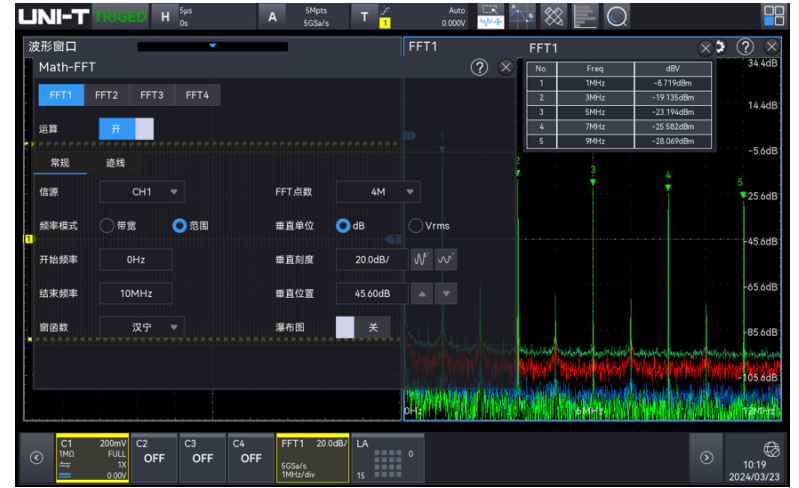Move vertical position down with down arrow
The height and width of the screenshot is (488, 799).
point(446,293)
